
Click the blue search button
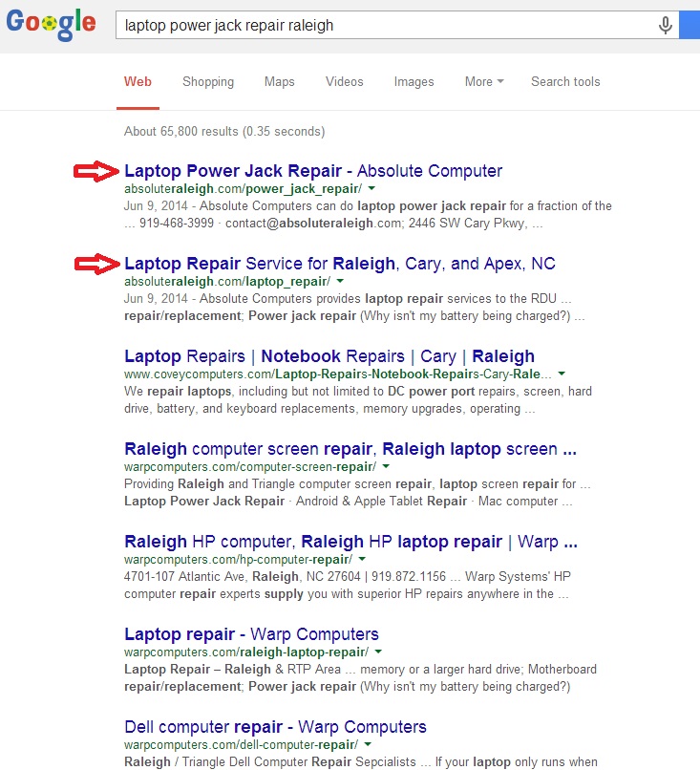click(689, 25)
